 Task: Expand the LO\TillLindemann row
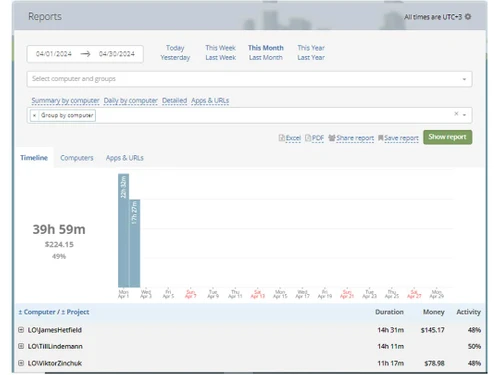click(21, 346)
